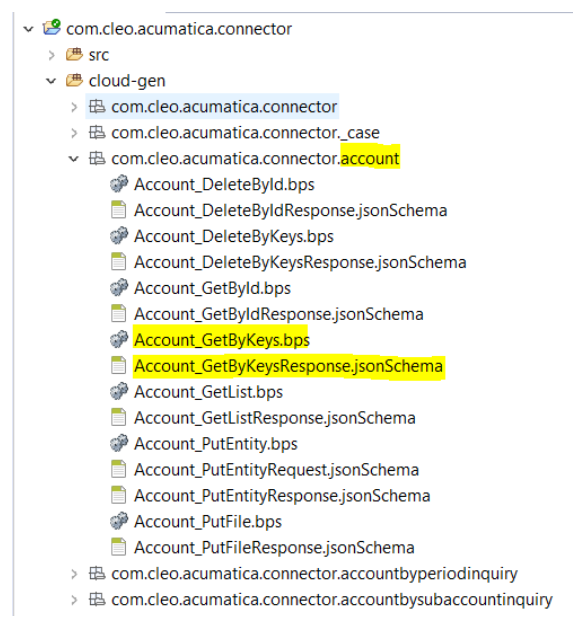
Task: Click the package icon for connector.account
Action: click(97, 158)
